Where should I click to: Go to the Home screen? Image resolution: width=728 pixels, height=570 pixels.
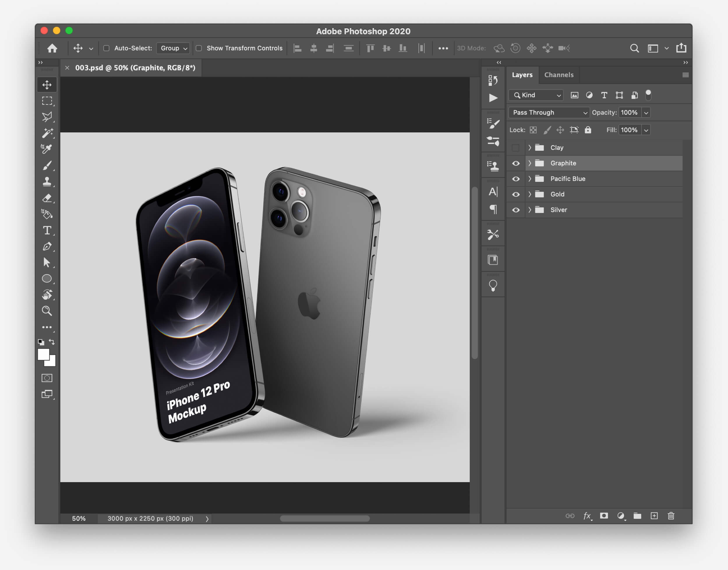[x=52, y=48]
